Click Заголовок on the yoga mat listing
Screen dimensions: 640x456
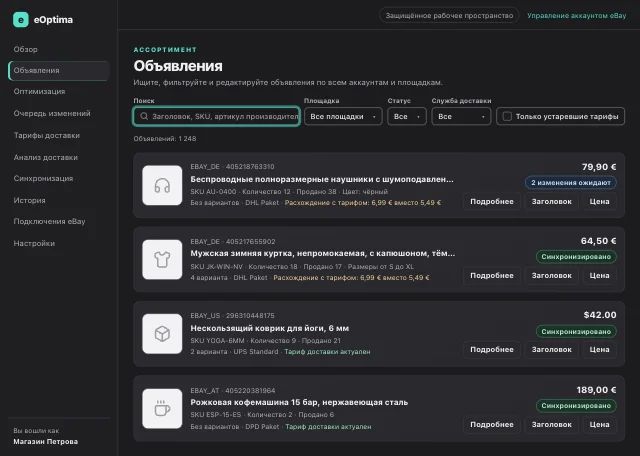tap(551, 349)
